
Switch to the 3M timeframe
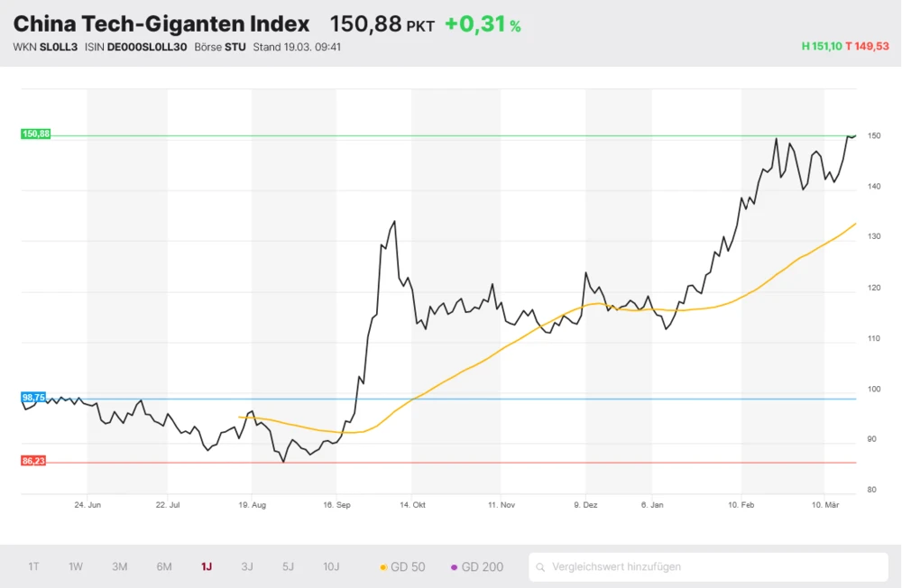pos(119,566)
